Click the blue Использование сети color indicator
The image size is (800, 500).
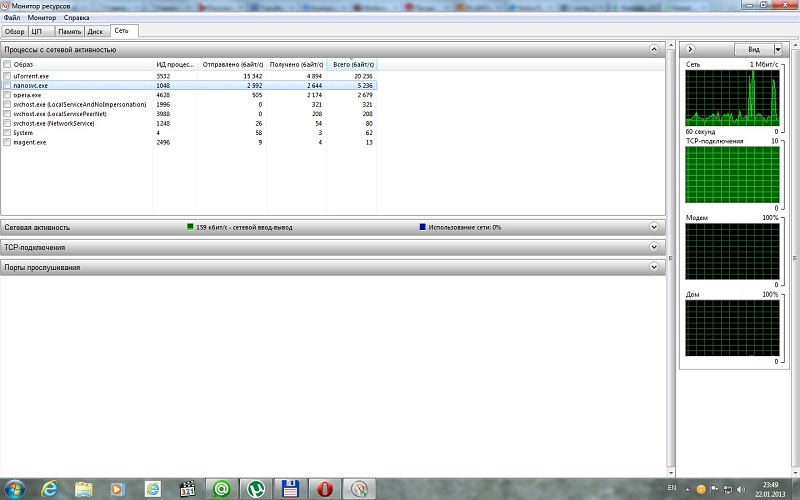click(423, 227)
